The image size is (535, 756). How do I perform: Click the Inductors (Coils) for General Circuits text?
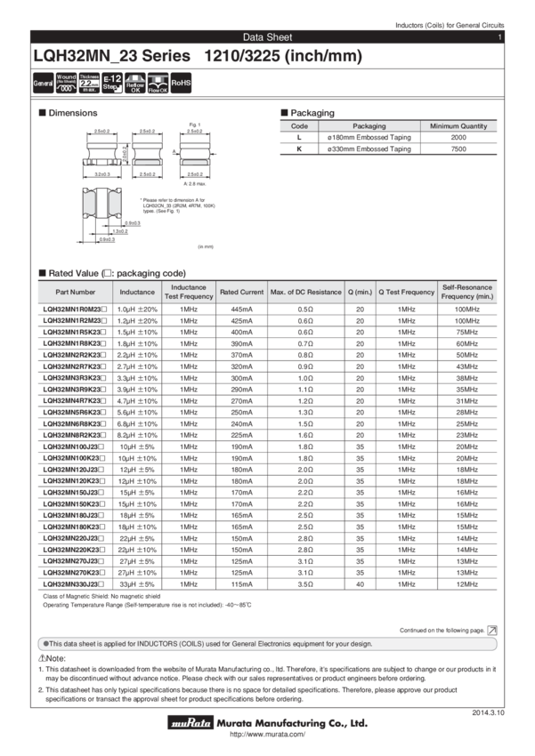[450, 25]
